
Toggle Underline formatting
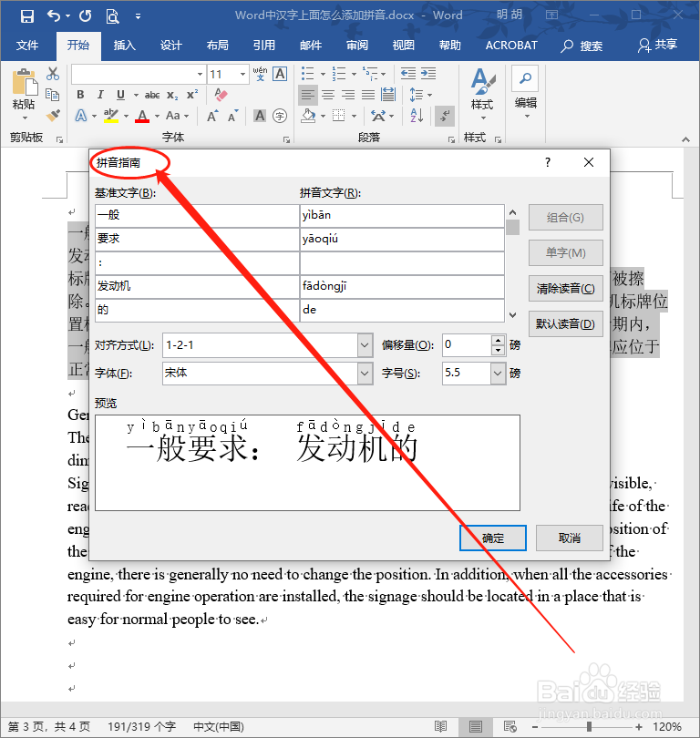(120, 95)
